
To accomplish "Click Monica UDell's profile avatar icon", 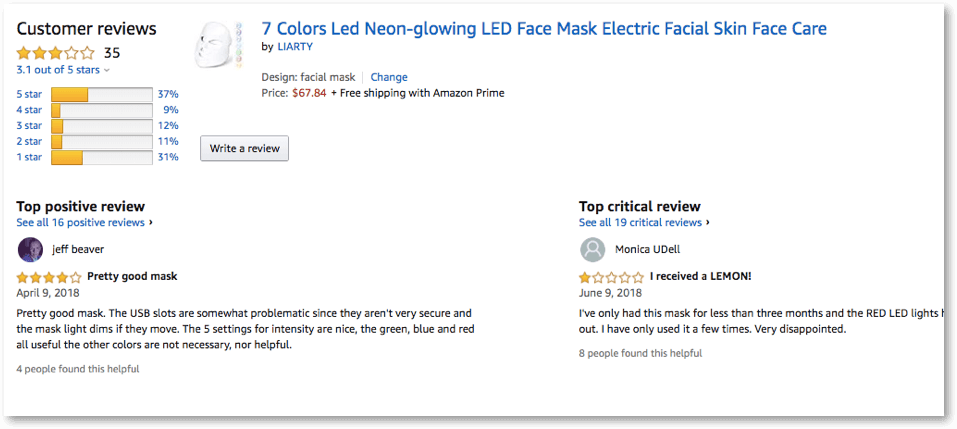I will pyautogui.click(x=593, y=250).
